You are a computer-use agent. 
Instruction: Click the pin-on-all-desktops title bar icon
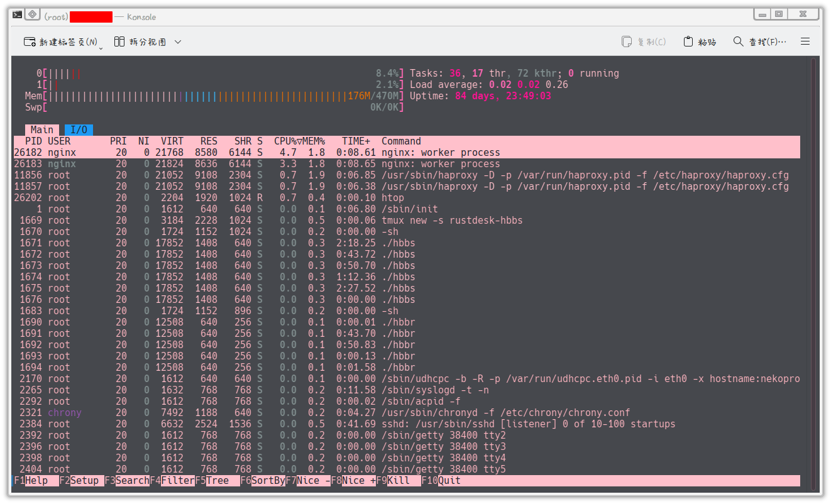point(33,14)
